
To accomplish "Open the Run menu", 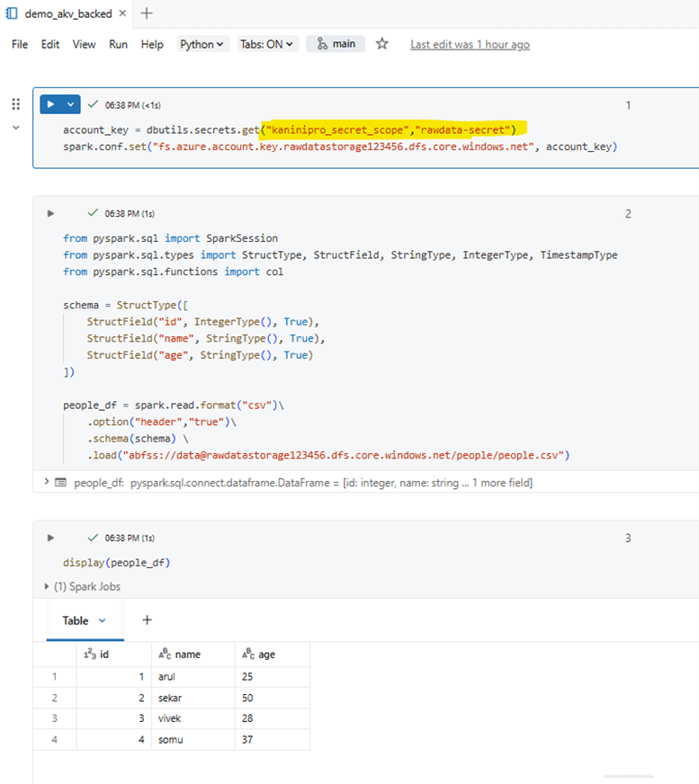I will (118, 44).
